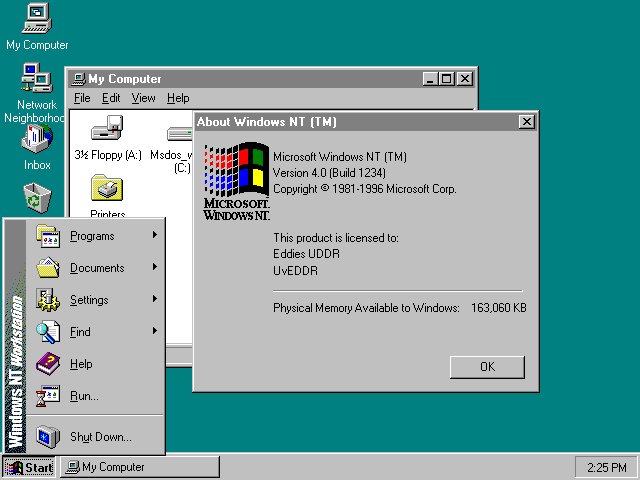Open the Network Neighborhood desktop icon
This screenshot has height=480, width=640.
click(x=37, y=79)
